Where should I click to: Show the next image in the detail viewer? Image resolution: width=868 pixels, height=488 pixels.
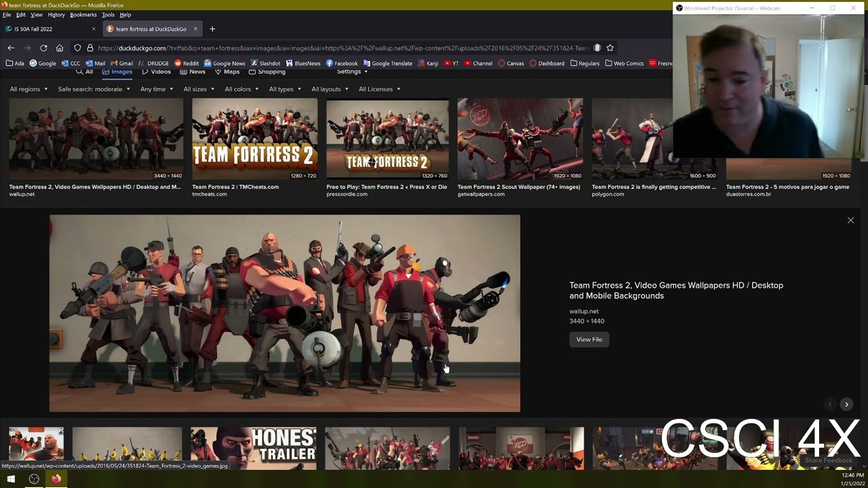[x=846, y=404]
